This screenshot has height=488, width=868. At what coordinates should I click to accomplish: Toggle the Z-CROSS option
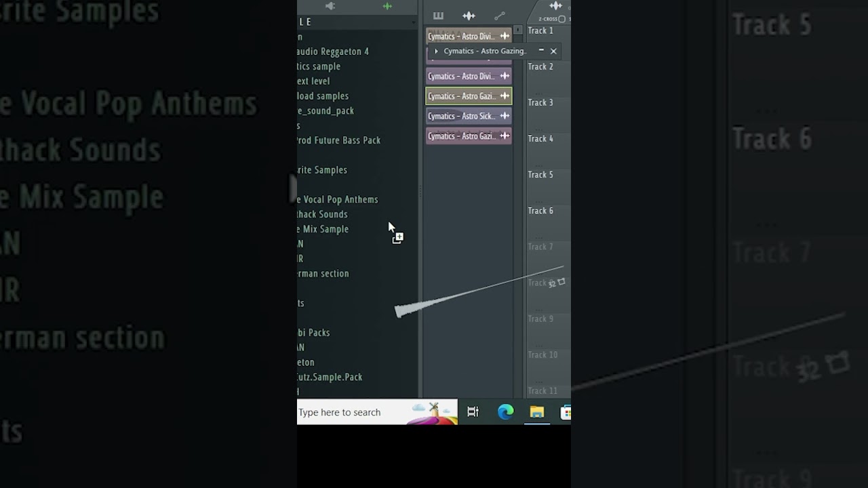[561, 19]
